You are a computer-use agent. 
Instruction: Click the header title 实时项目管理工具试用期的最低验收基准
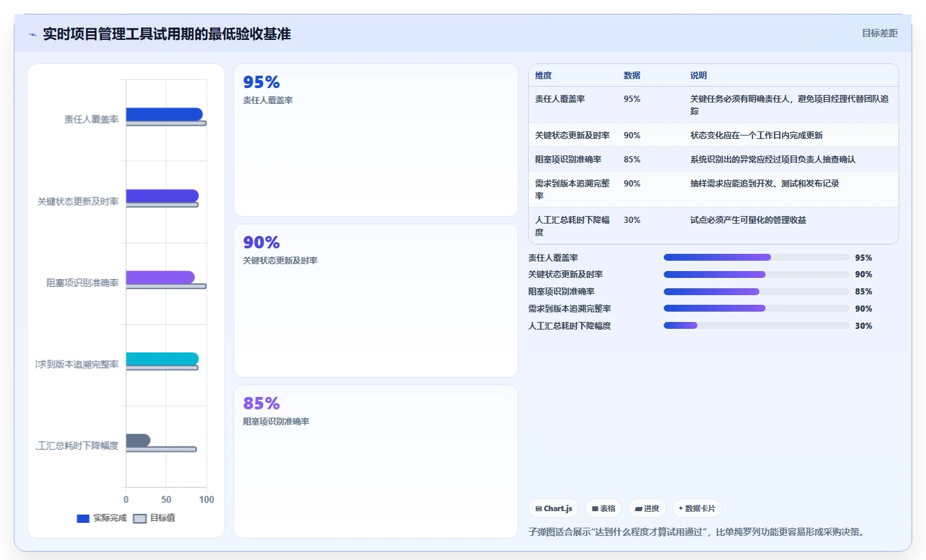167,34
